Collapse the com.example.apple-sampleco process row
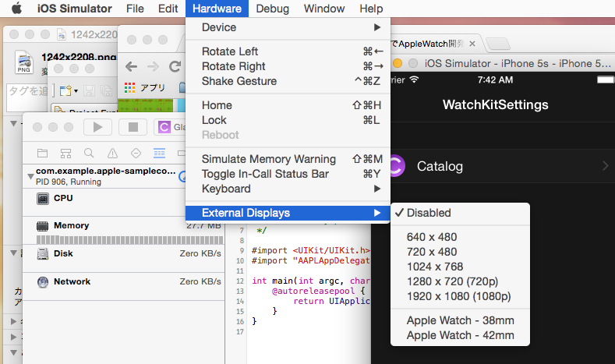 30,176
